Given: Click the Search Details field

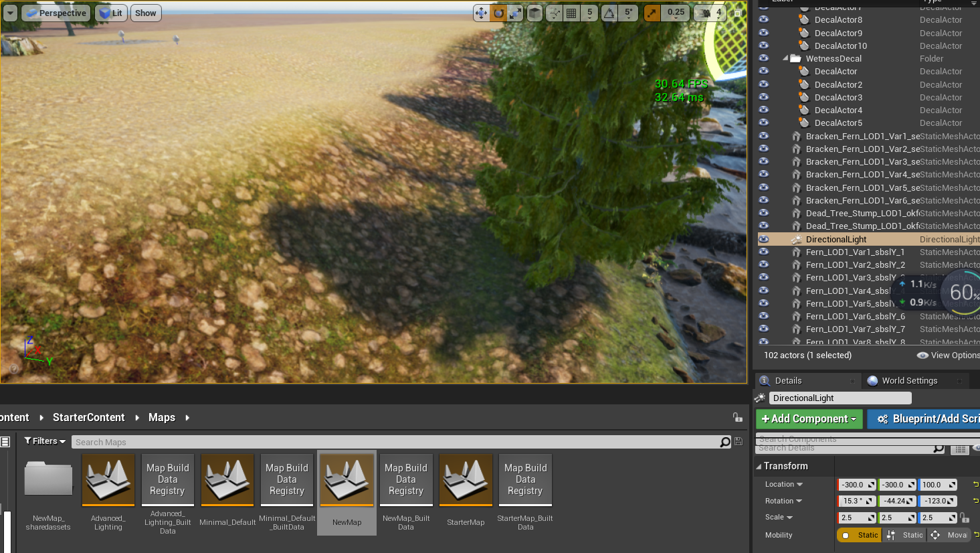Looking at the screenshot, I should tap(851, 448).
